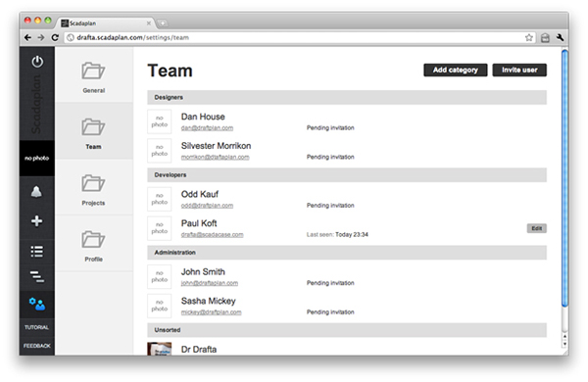This screenshot has width=588, height=382.
Task: Open browser wrench menu icon
Action: click(560, 37)
